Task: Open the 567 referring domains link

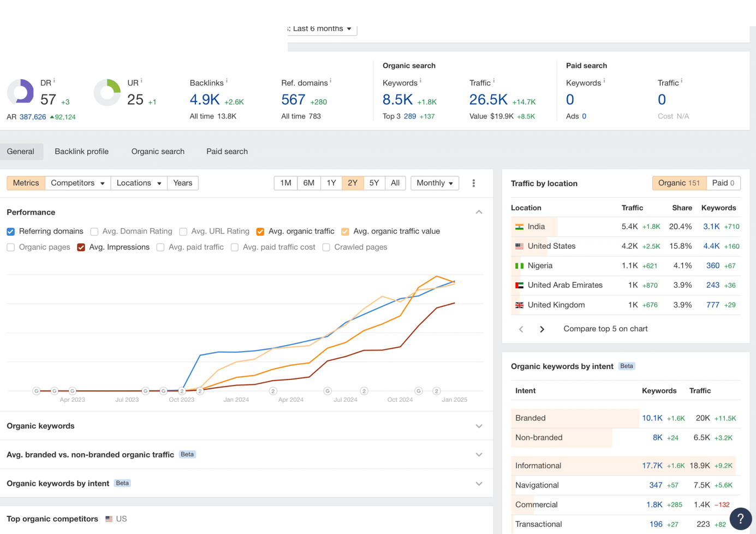Action: click(x=293, y=99)
